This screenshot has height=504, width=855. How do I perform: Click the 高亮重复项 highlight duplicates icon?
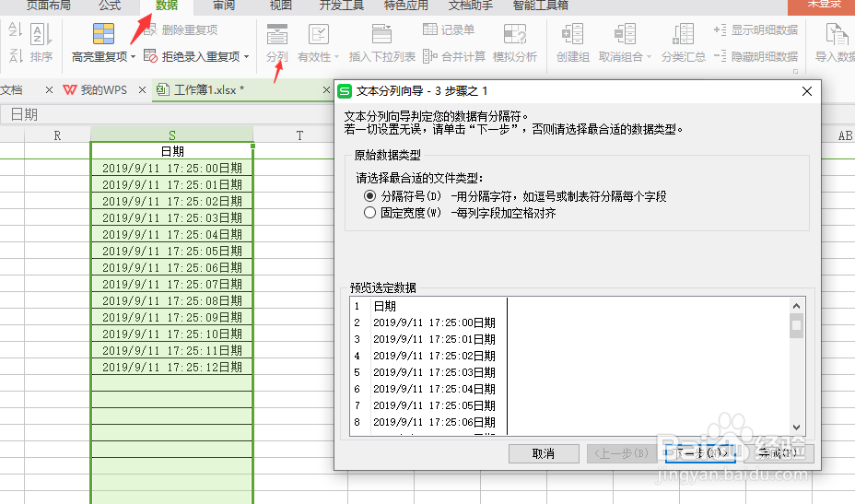click(x=103, y=34)
